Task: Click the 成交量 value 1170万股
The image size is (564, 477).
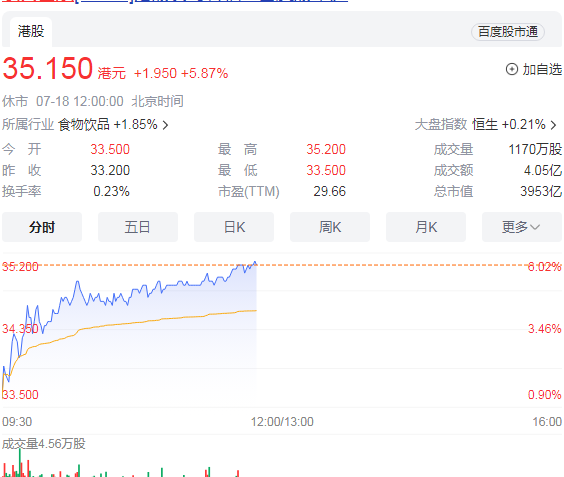Action: pyautogui.click(x=535, y=149)
